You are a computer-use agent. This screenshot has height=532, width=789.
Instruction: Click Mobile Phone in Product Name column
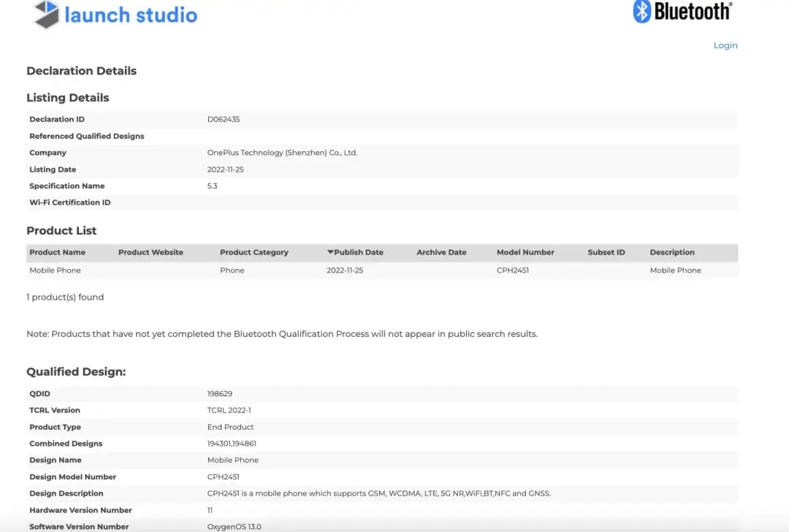[x=55, y=270]
